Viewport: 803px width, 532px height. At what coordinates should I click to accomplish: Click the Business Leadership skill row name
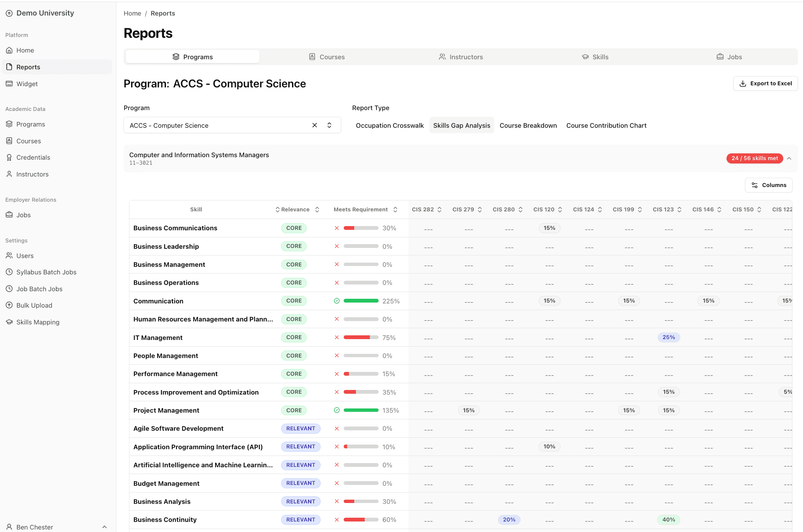(166, 247)
